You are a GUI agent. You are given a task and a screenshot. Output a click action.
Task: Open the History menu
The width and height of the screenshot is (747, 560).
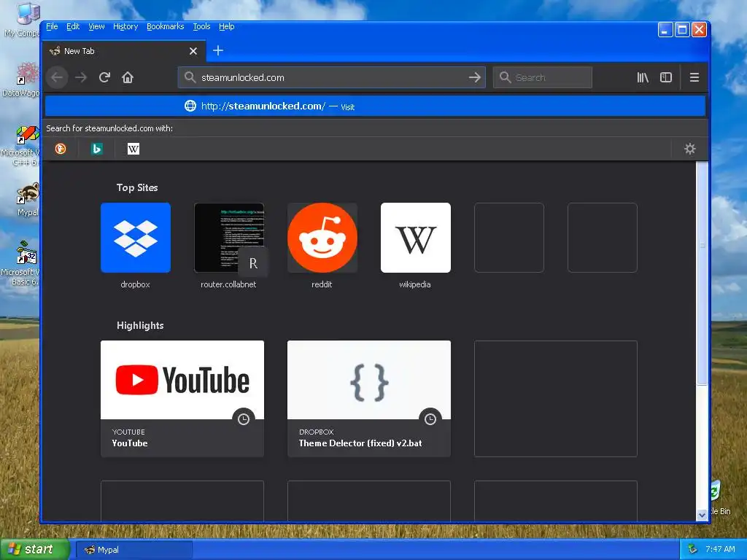click(x=125, y=27)
